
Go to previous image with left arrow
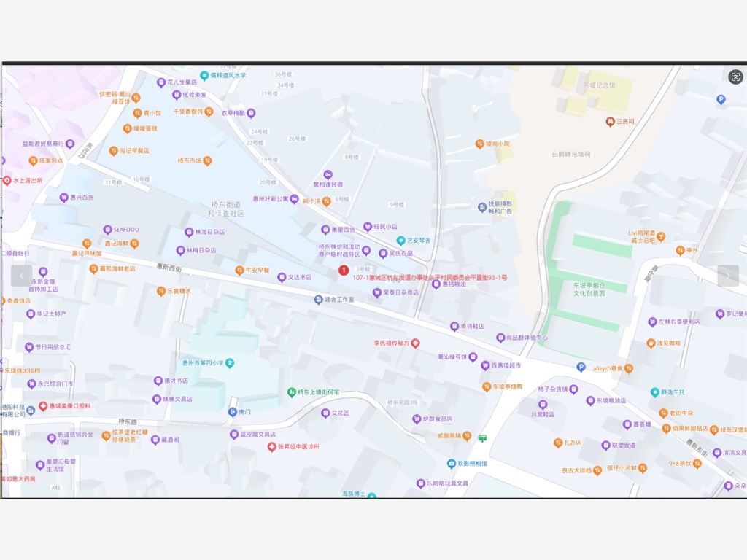[21, 276]
